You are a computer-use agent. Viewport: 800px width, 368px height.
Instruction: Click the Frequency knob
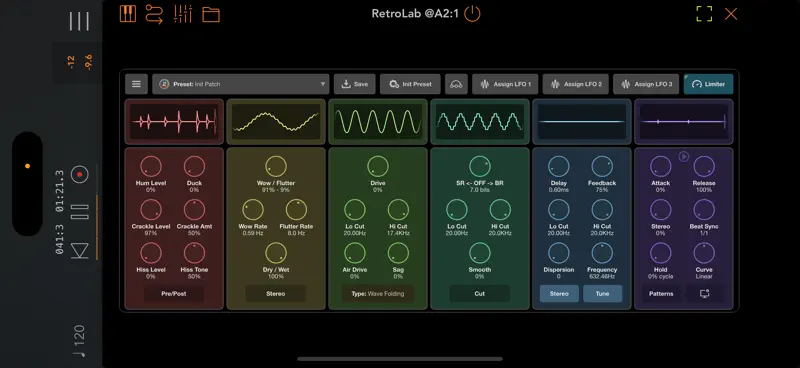click(602, 253)
